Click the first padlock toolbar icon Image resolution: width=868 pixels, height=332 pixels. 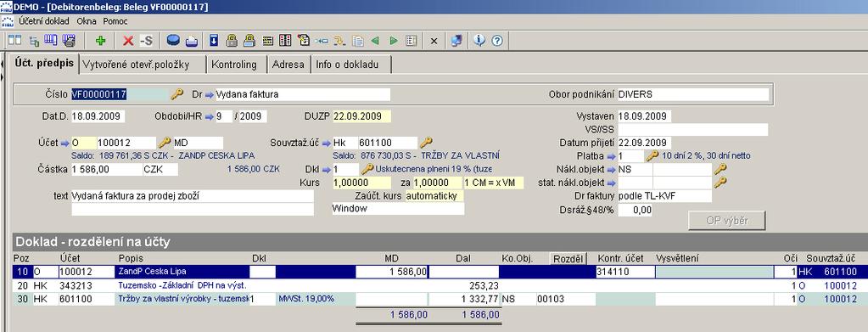(x=232, y=41)
